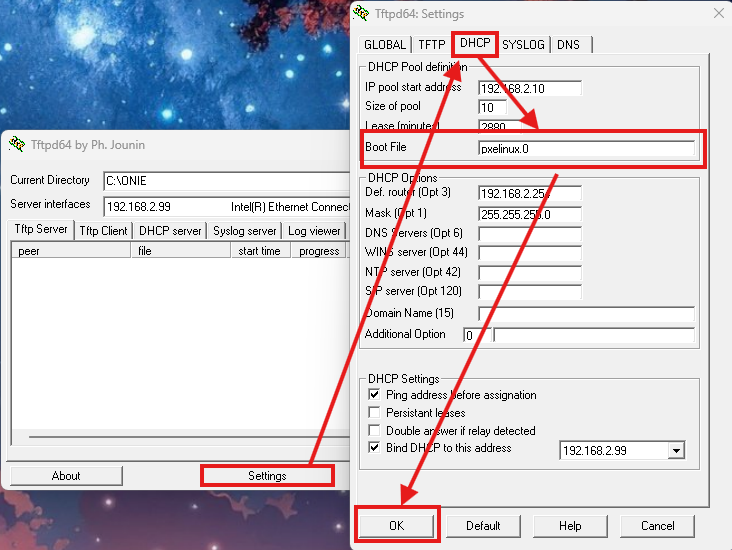Viewport: 732px width, 550px height.
Task: Select the SYSLOG settings tab
Action: point(523,45)
